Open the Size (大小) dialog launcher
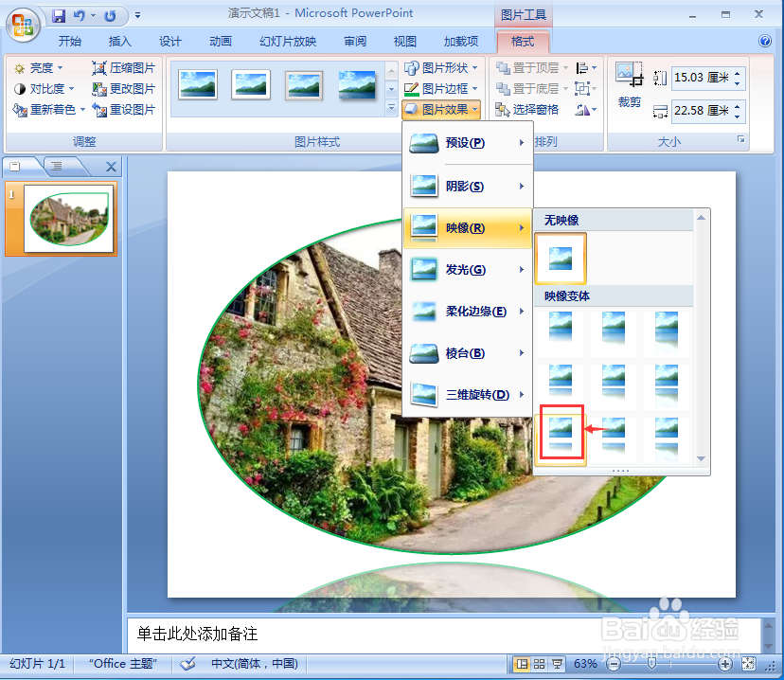Image resolution: width=784 pixels, height=680 pixels. (741, 139)
